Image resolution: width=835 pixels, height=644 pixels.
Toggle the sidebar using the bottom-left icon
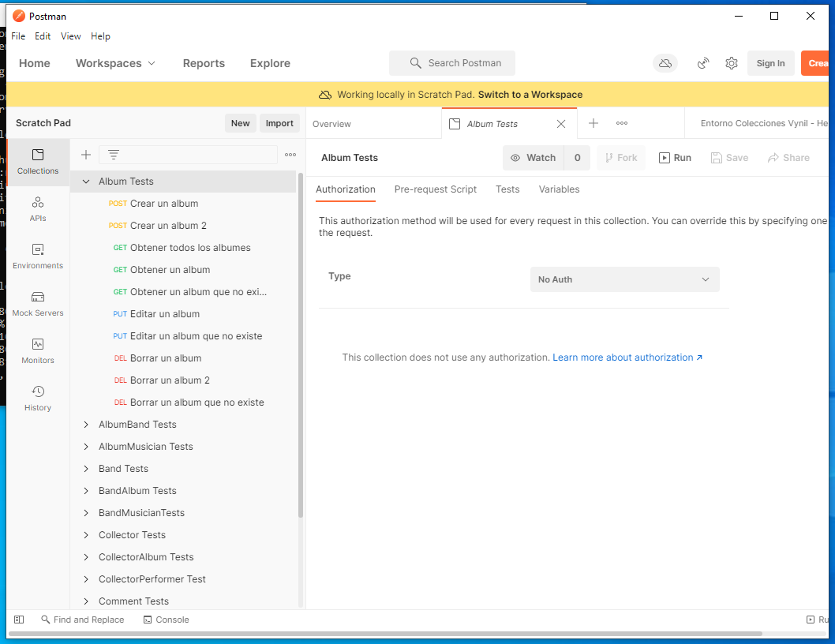click(19, 620)
